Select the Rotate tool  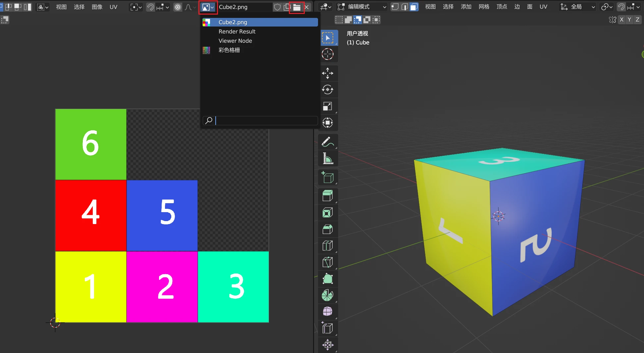pos(328,89)
